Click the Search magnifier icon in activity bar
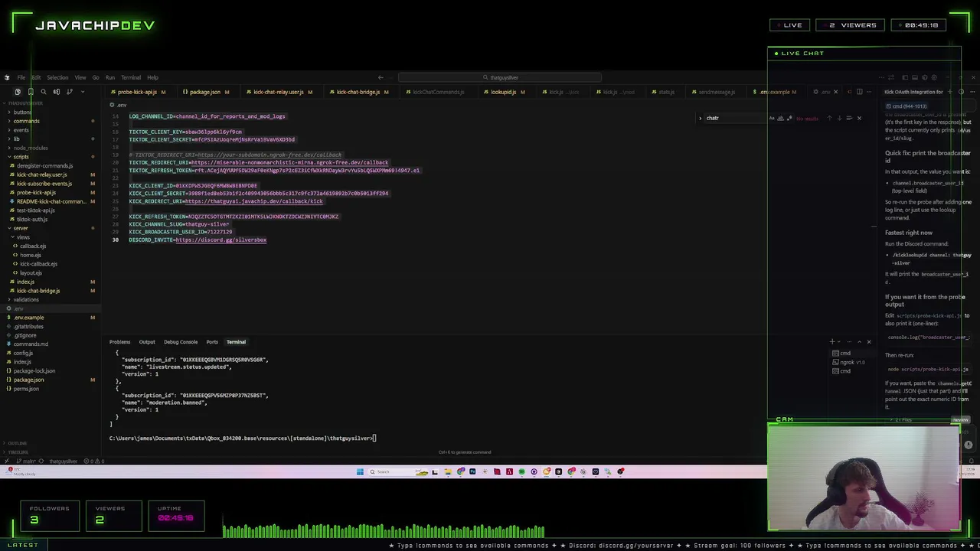Viewport: 980px width, 551px height. coord(43,92)
